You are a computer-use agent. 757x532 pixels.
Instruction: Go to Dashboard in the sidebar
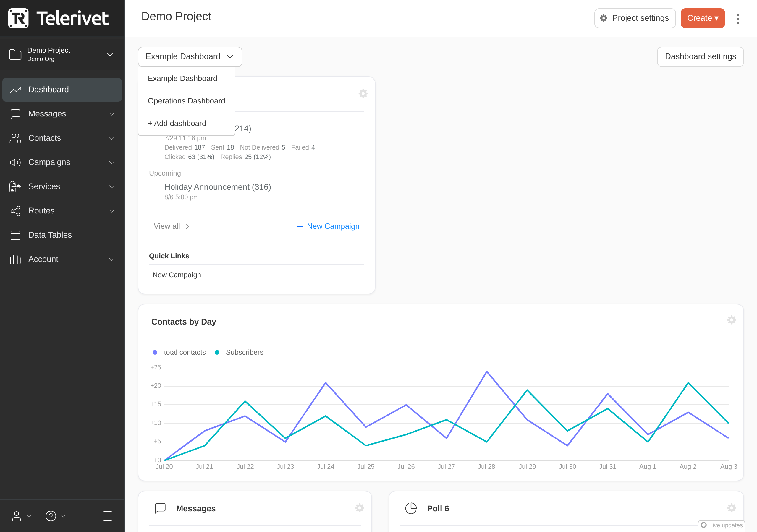pyautogui.click(x=62, y=90)
